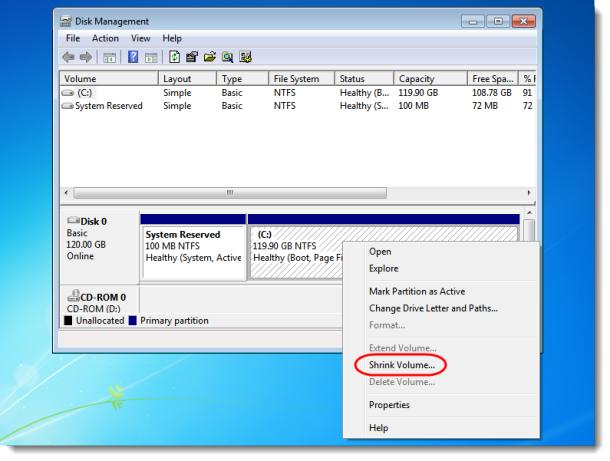Select the System Reserved row in volume list
The height and width of the screenshot is (461, 610).
point(110,105)
